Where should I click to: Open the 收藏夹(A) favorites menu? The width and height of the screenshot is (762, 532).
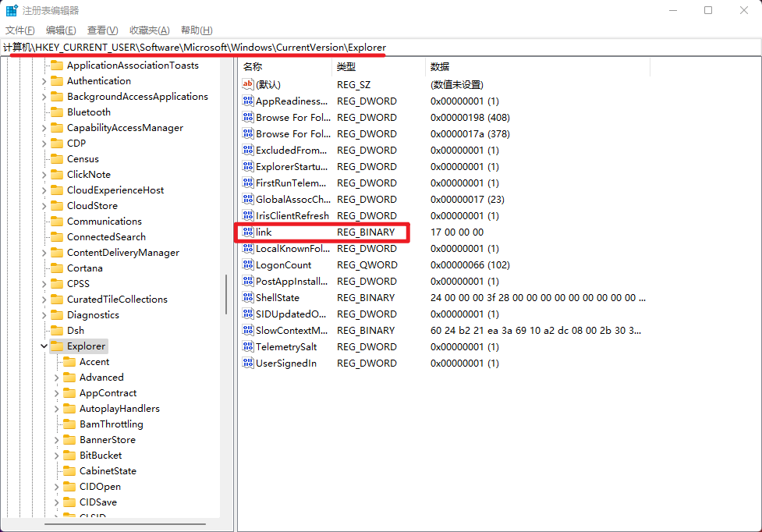point(149,30)
